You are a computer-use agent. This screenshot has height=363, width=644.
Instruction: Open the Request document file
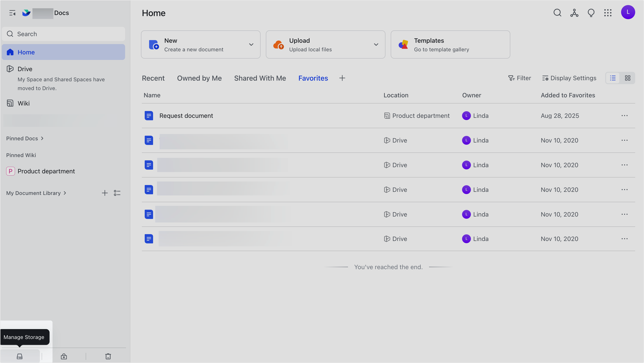click(x=186, y=116)
